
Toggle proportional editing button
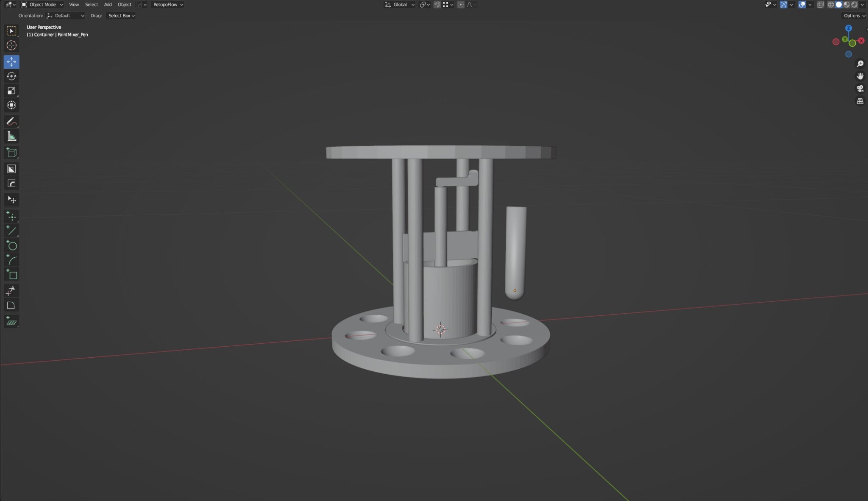(x=461, y=5)
